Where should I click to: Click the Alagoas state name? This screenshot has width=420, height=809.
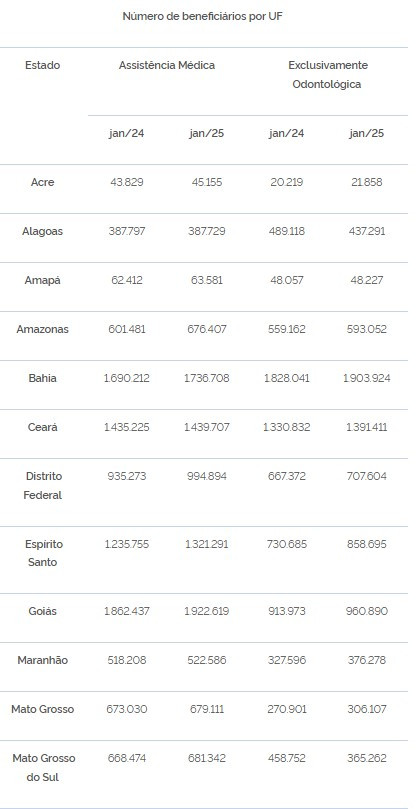(x=42, y=232)
